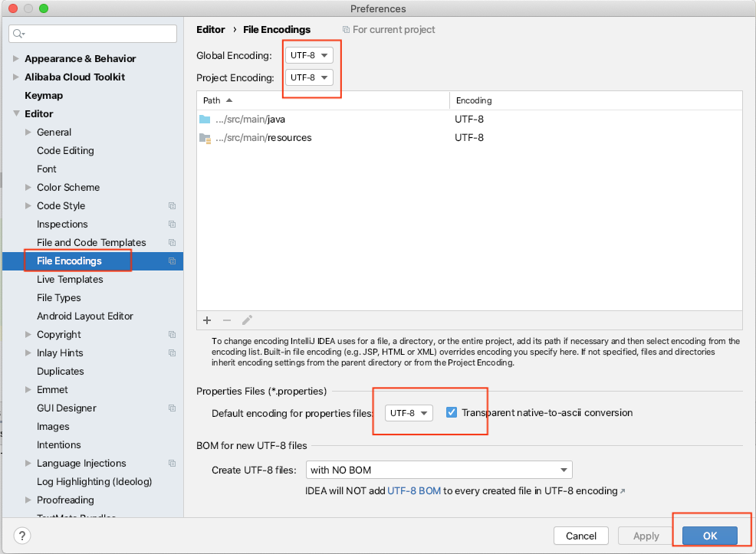Select Keymap in the settings tree
The image size is (756, 554).
point(44,96)
